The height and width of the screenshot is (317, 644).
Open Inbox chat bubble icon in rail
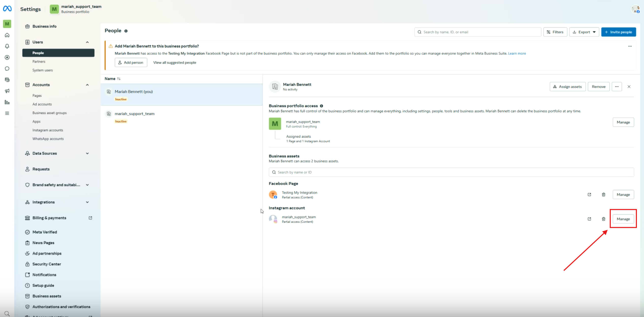(x=7, y=69)
